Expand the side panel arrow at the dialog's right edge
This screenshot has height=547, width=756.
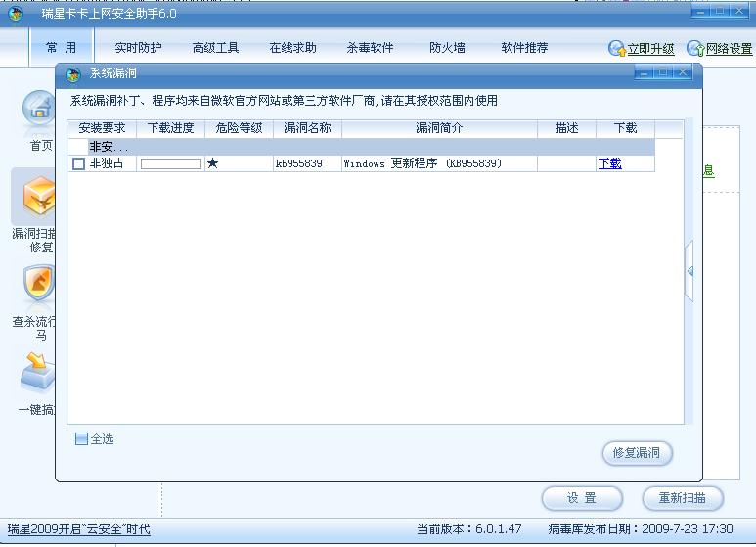point(689,271)
